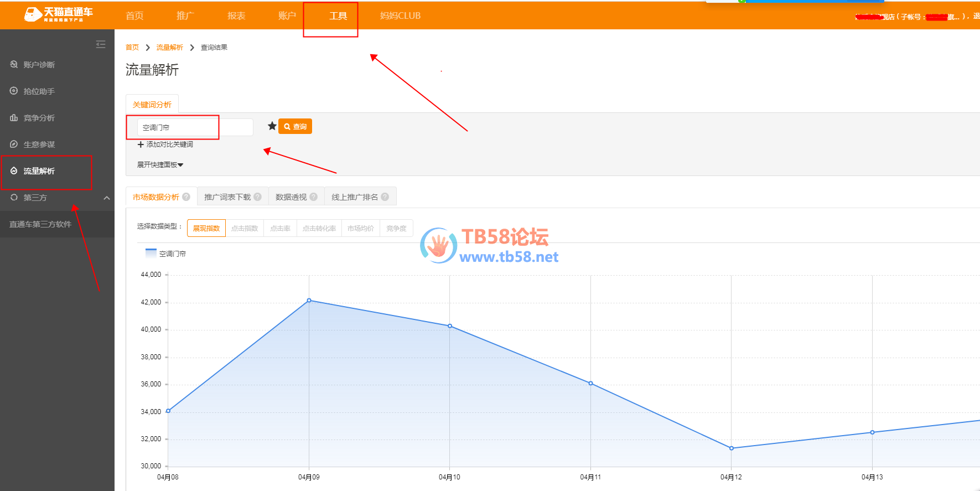Select 展现指数 data type
Image resolution: width=980 pixels, height=491 pixels.
tap(206, 228)
